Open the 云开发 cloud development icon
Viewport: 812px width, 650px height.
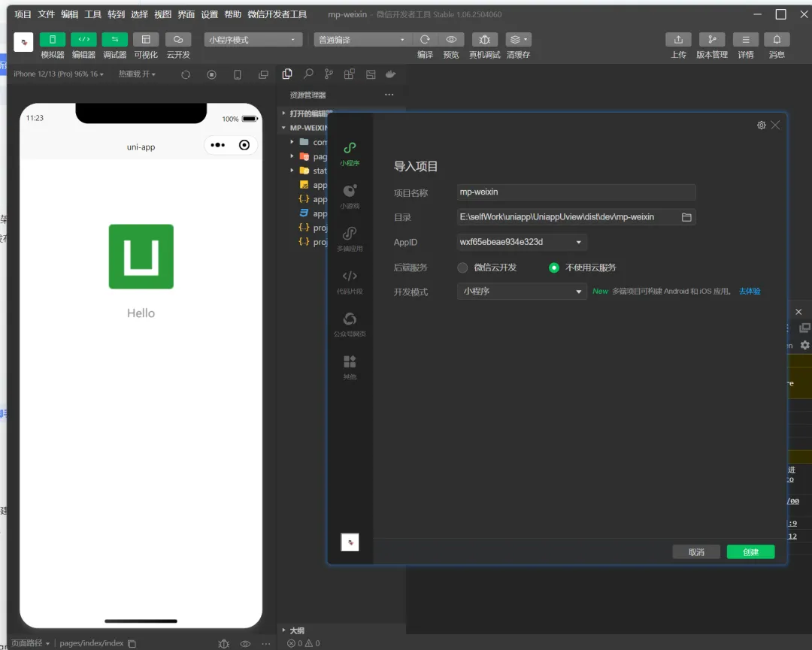(177, 40)
